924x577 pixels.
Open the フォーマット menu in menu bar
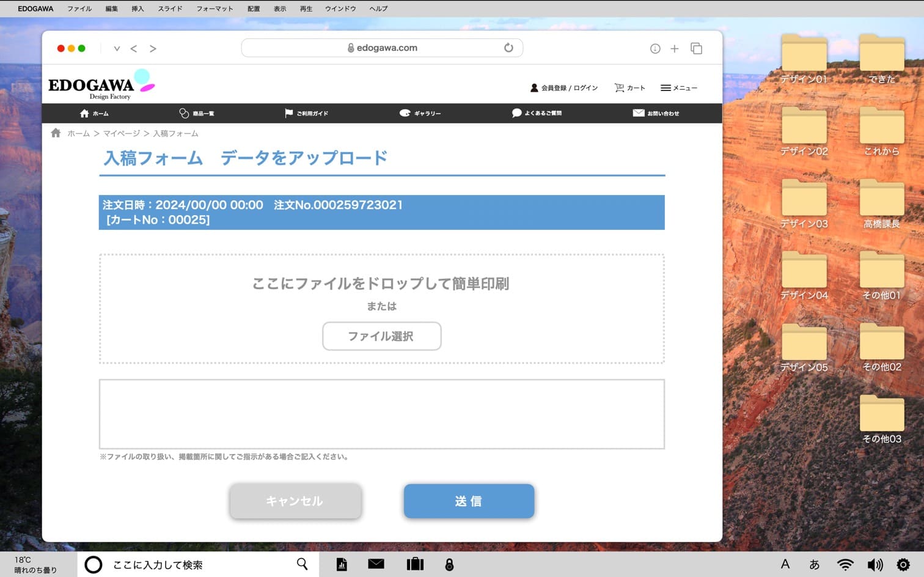click(215, 9)
